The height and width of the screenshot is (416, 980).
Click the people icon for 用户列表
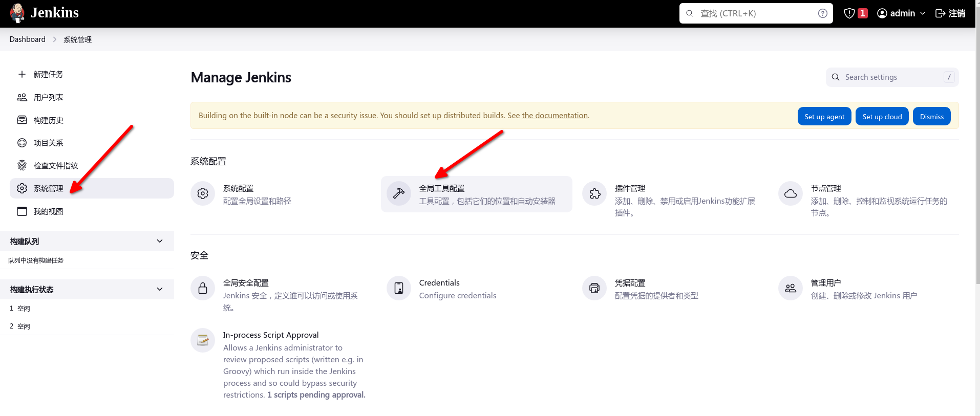coord(22,97)
